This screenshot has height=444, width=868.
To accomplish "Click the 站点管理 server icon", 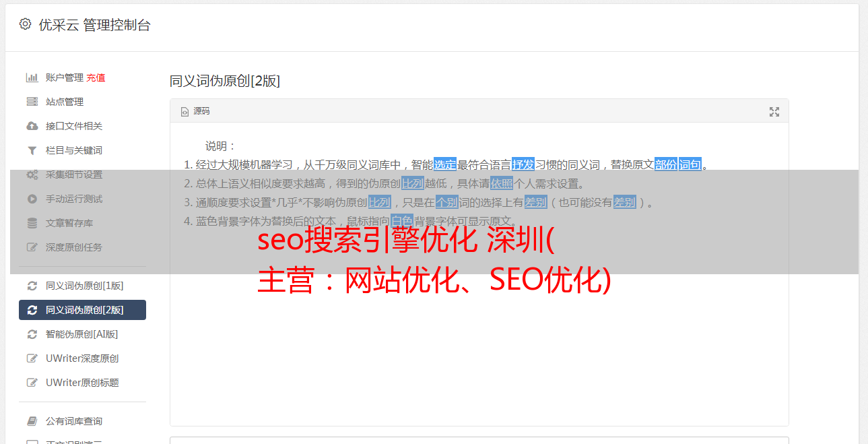I will point(32,102).
